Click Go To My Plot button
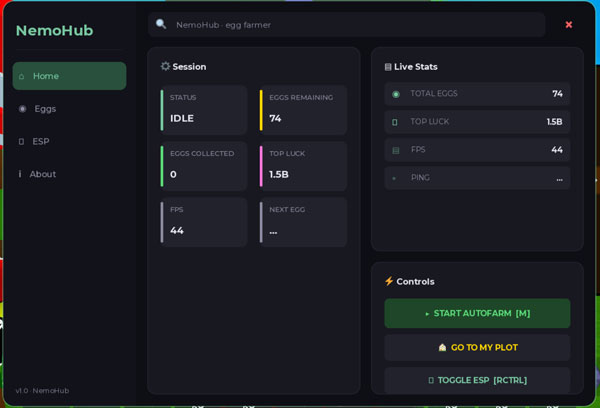 coord(477,348)
